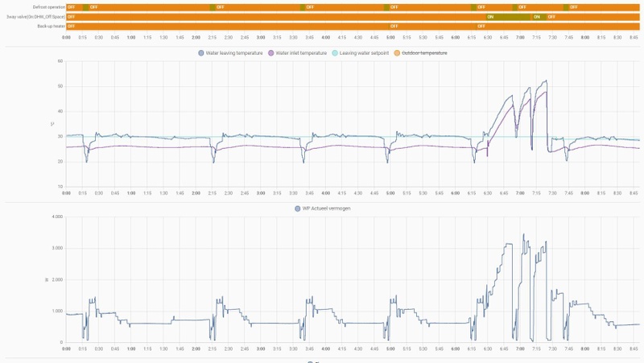Hide the Leaving water setpoint line
Viewport: 644px width, 363px height.
(x=360, y=53)
